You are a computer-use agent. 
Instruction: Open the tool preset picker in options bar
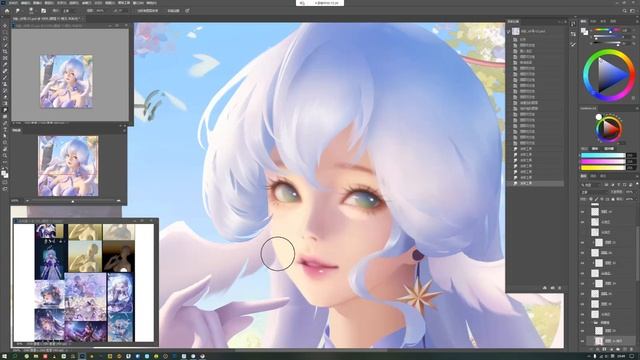(18, 11)
